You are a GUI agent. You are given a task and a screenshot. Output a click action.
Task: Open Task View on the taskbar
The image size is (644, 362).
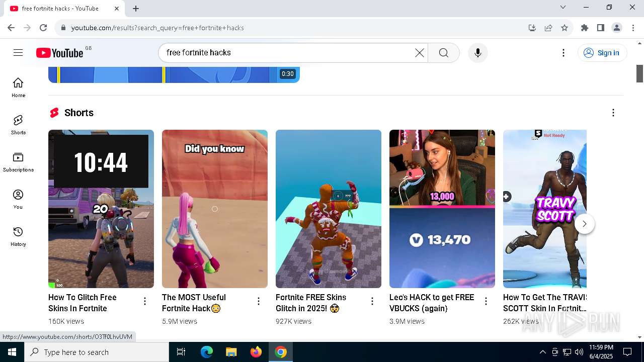coord(181,352)
